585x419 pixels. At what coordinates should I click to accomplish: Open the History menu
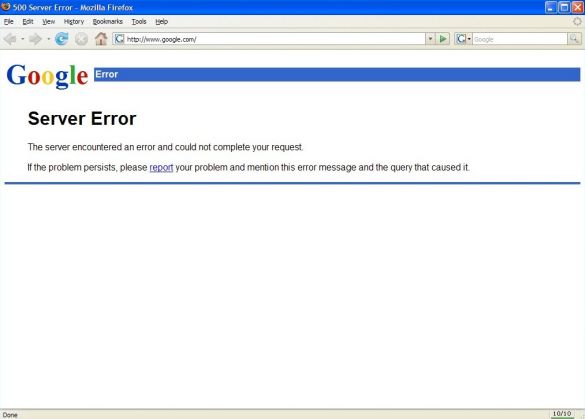[74, 22]
